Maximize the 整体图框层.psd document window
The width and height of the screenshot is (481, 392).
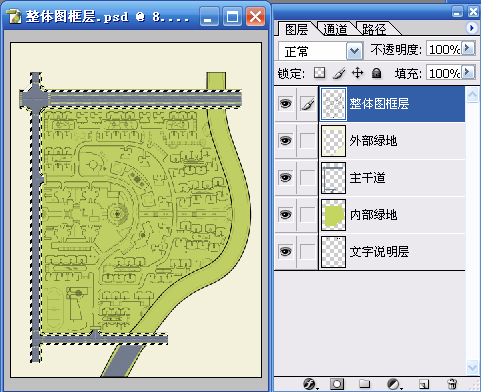coord(232,16)
